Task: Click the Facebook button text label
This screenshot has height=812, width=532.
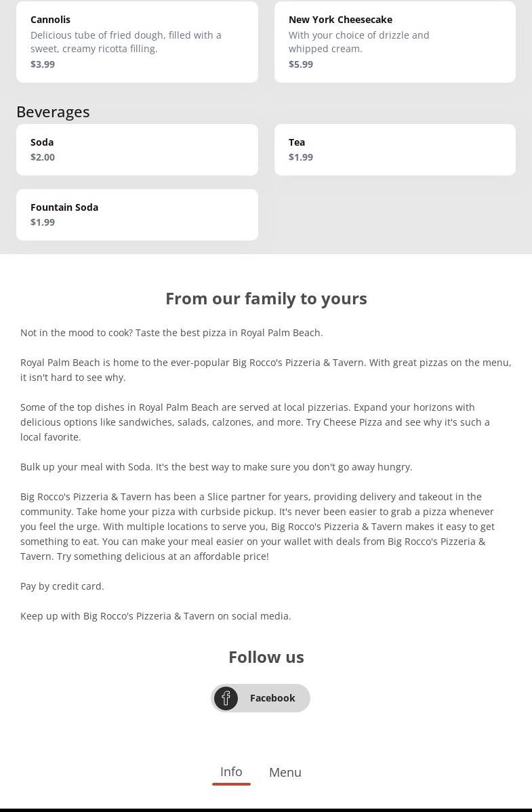Action: [272, 698]
